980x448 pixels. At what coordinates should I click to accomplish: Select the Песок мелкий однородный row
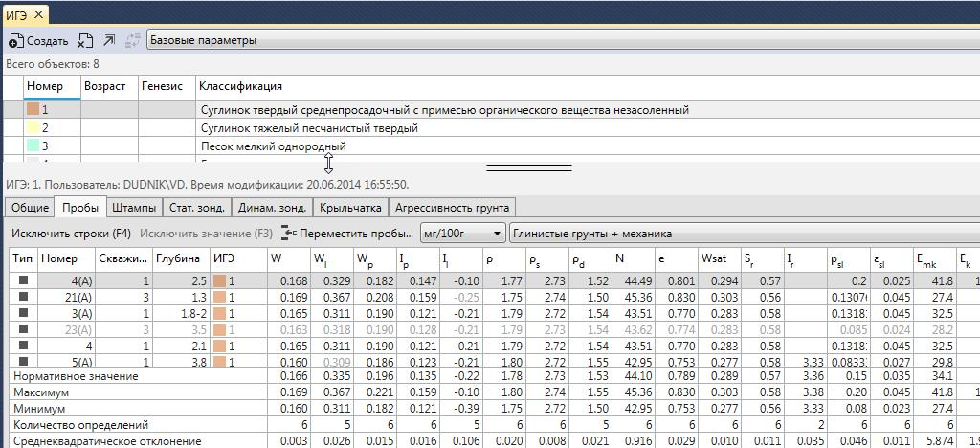click(x=273, y=146)
